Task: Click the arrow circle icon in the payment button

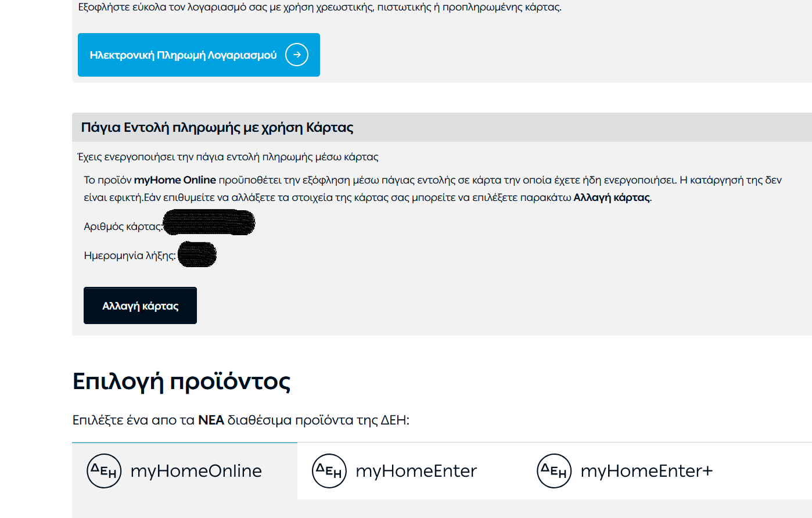Action: [x=297, y=55]
